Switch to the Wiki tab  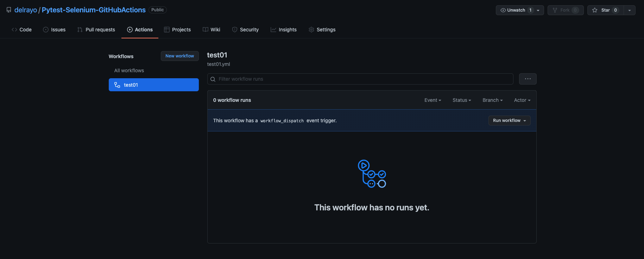tap(211, 30)
